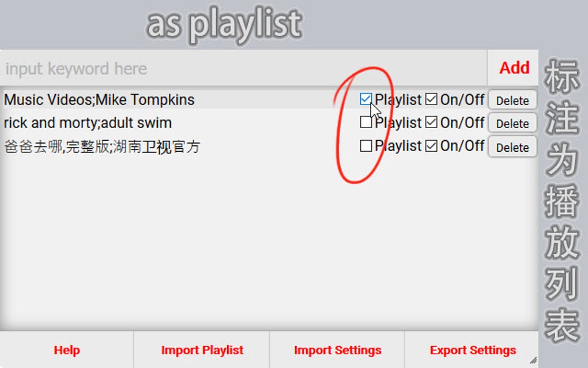This screenshot has height=368, width=588.
Task: Disable On/Off for Music Videos;Mike Tompkins
Action: (x=431, y=100)
